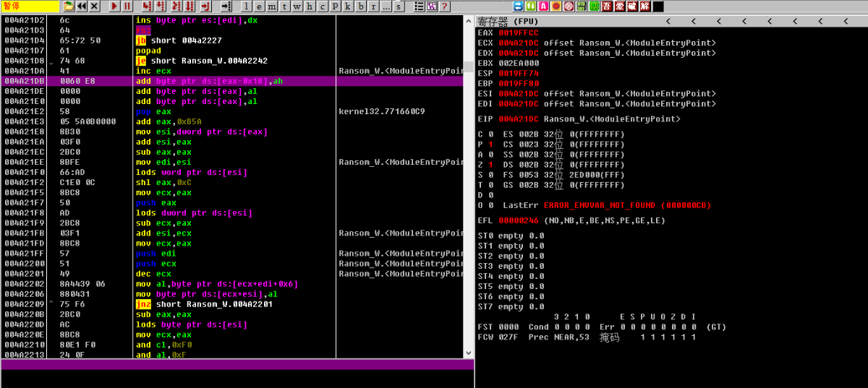
Task: Select the ESP register value 0019FF74
Action: [x=519, y=73]
